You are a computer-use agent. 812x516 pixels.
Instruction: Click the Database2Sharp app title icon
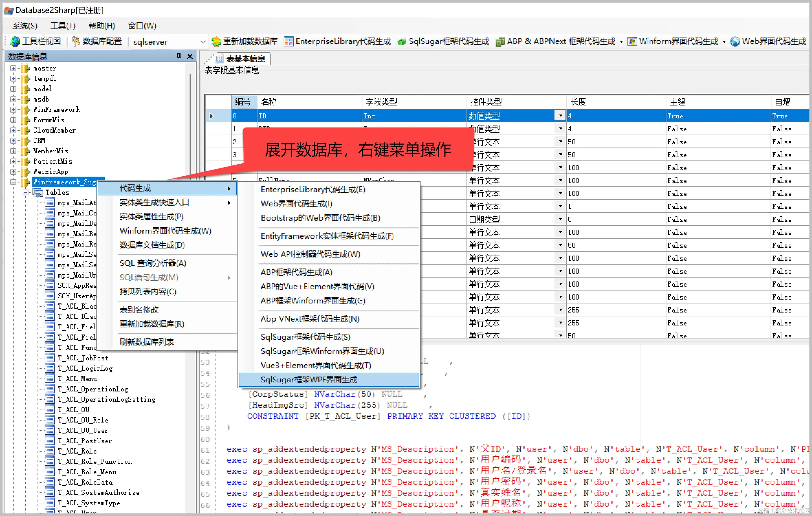click(x=8, y=10)
